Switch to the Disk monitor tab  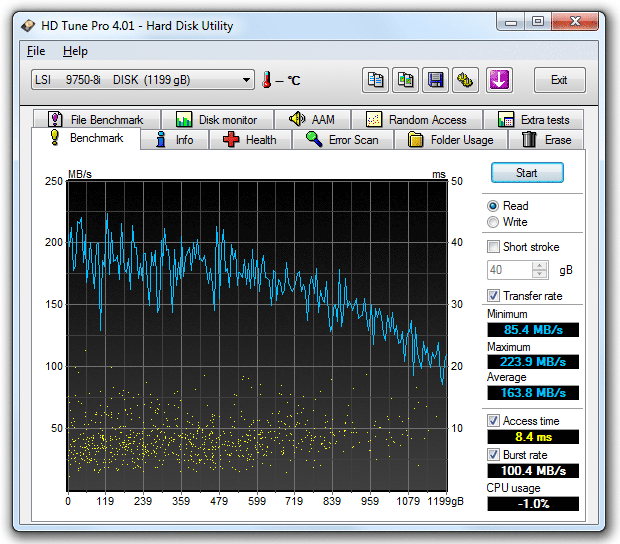pos(218,119)
